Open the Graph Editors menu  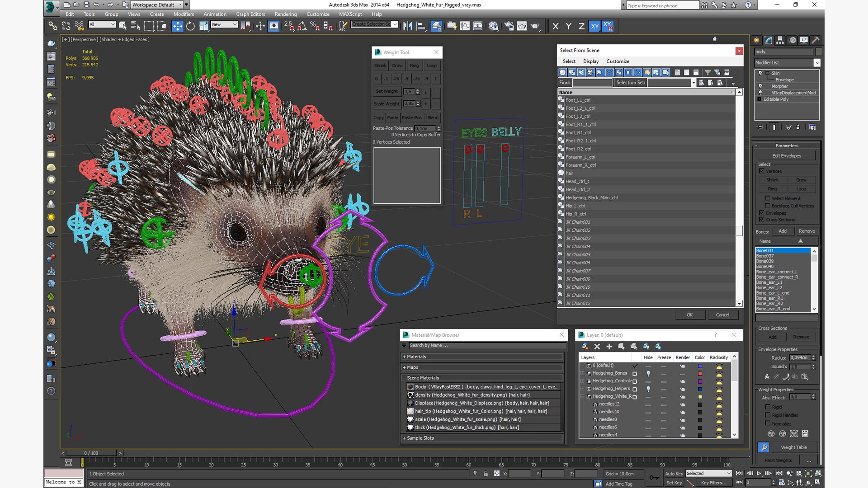pos(250,14)
